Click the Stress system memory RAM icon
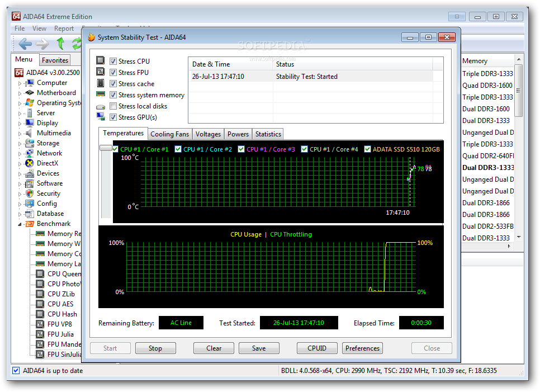The height and width of the screenshot is (392, 540). click(x=100, y=94)
